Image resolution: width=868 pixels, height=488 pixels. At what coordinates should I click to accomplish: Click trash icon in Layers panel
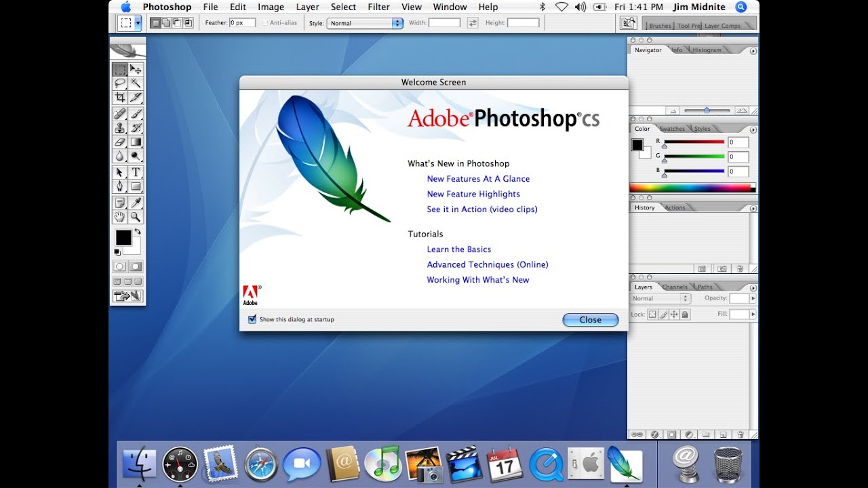741,434
